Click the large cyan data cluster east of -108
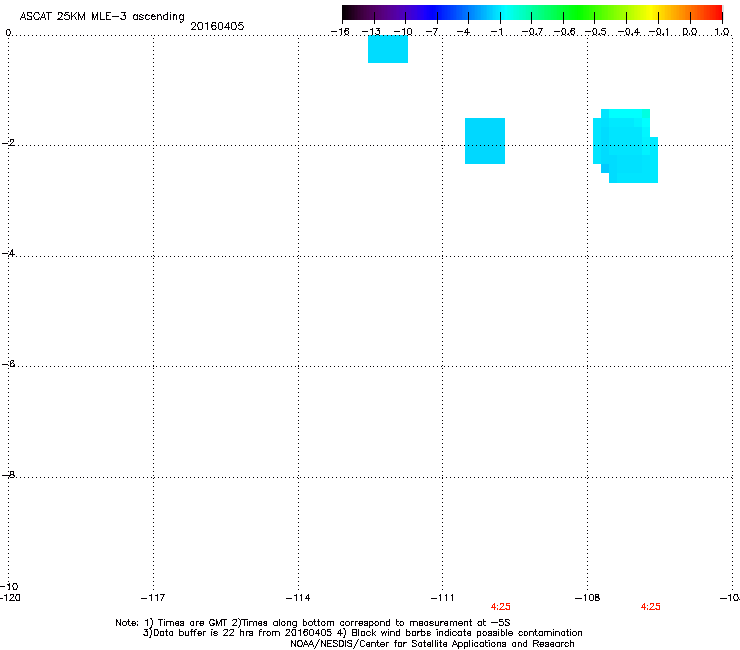 (x=625, y=146)
